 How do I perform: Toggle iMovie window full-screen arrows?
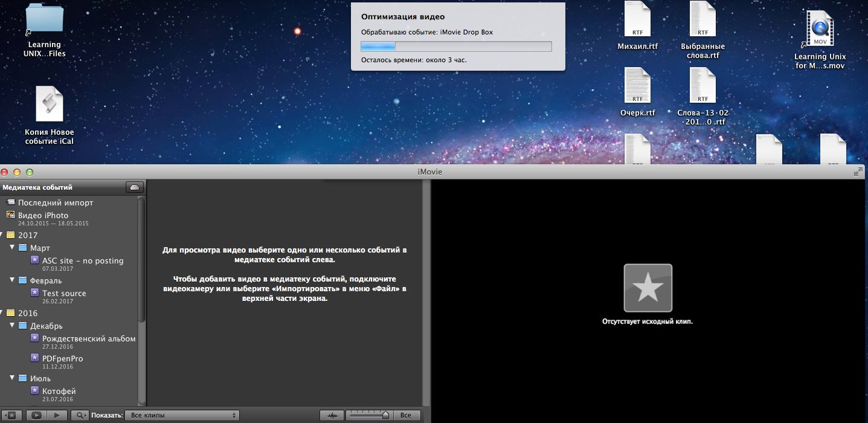point(858,172)
